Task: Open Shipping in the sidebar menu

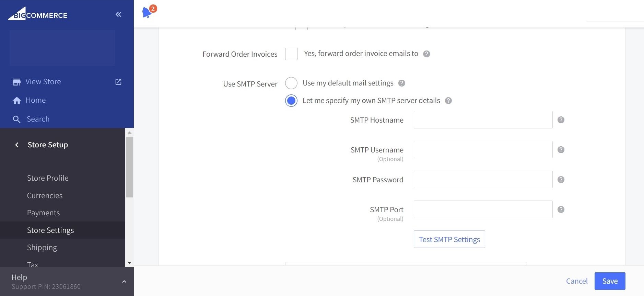Action: pyautogui.click(x=42, y=248)
